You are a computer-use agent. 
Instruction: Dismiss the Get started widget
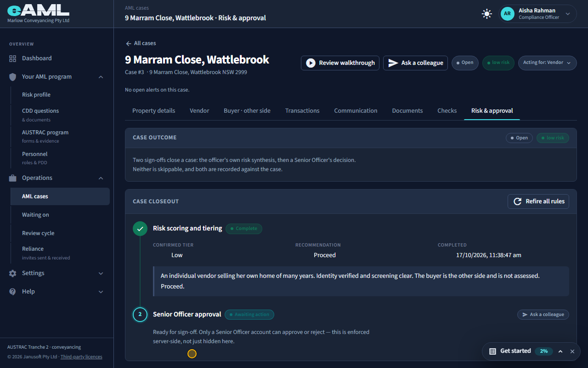[572, 351]
